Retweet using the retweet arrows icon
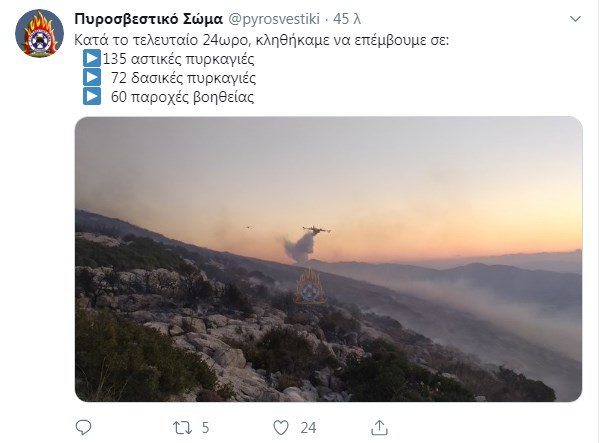This screenshot has width=600, height=443. [x=183, y=428]
